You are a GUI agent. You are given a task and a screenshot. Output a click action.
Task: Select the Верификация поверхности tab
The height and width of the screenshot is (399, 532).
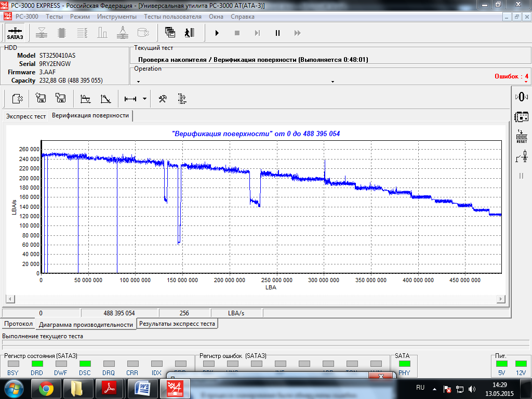click(x=90, y=115)
